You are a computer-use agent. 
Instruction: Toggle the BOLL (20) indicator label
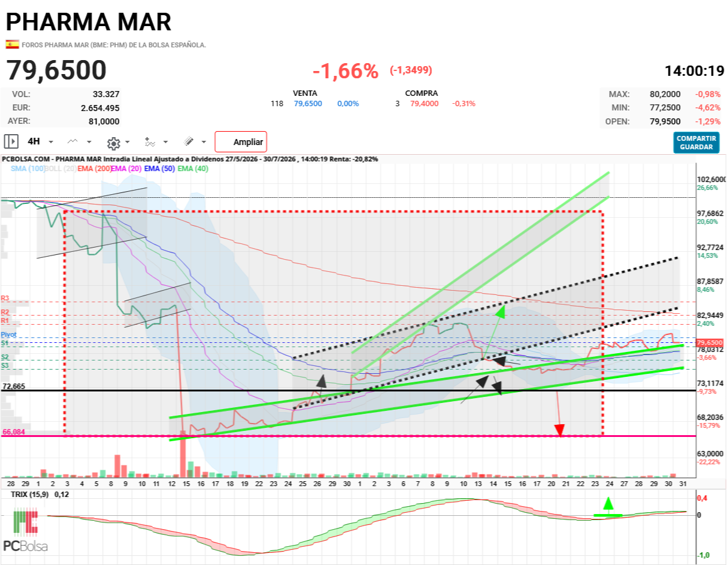coord(61,169)
